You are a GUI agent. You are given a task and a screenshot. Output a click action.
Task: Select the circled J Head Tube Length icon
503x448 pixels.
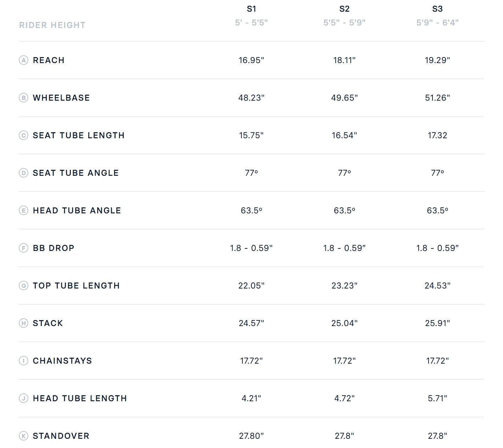coord(23,398)
